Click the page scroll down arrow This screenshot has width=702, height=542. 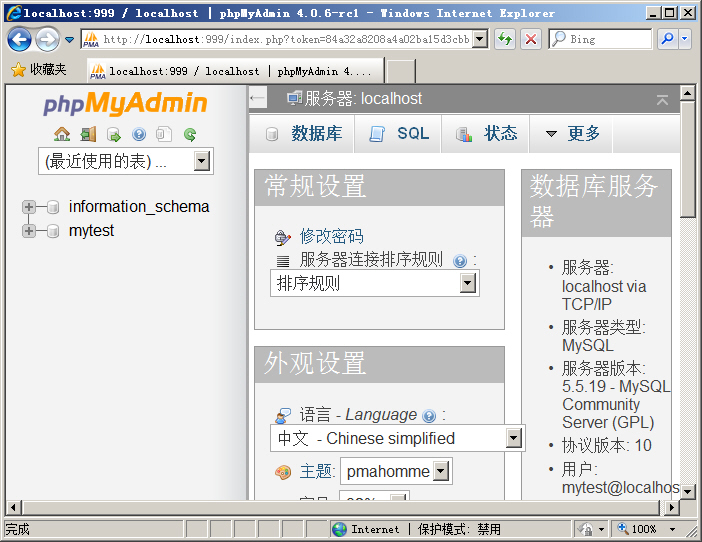tap(687, 491)
